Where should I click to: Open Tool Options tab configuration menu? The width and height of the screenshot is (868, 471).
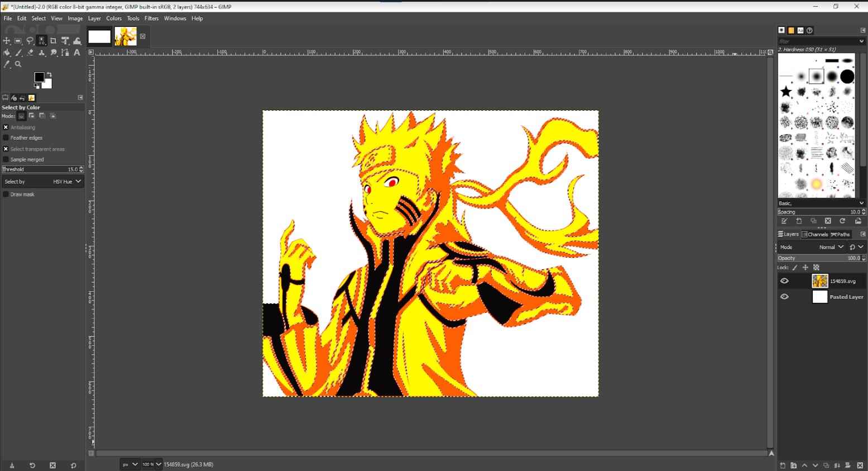(x=80, y=98)
